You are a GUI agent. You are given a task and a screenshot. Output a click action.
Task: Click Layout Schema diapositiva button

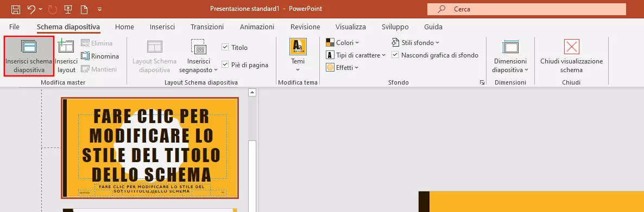(x=154, y=56)
